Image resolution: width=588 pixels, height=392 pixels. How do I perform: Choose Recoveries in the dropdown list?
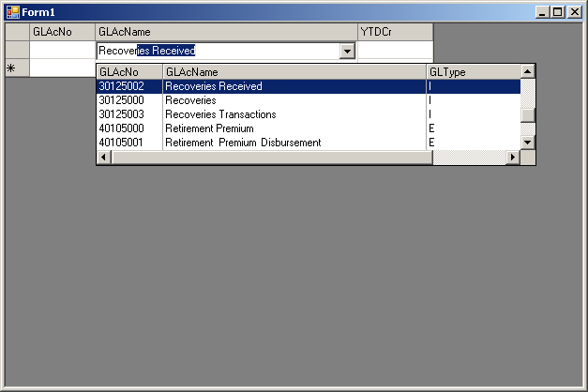(190, 100)
